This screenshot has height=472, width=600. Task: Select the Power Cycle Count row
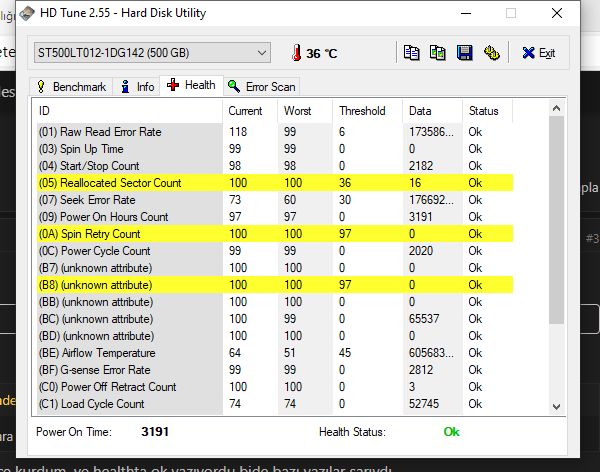(275, 251)
